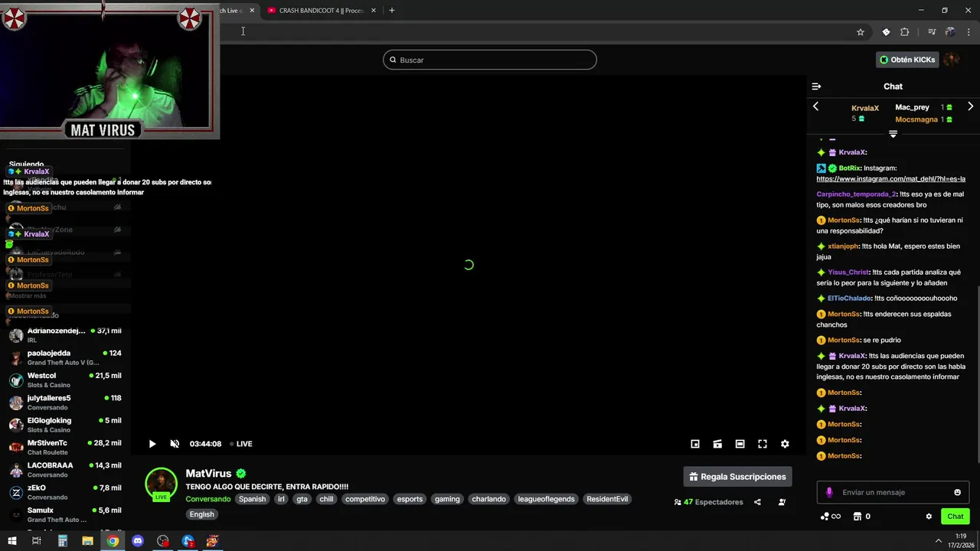The width and height of the screenshot is (980, 551).
Task: Open video player settings gear
Action: point(785,444)
